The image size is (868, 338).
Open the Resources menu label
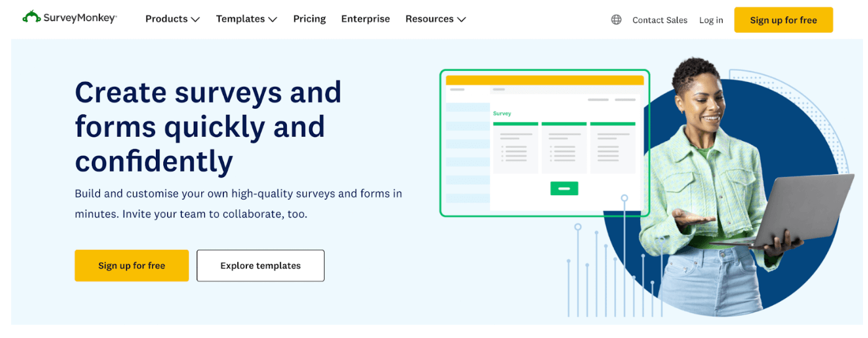coord(429,19)
